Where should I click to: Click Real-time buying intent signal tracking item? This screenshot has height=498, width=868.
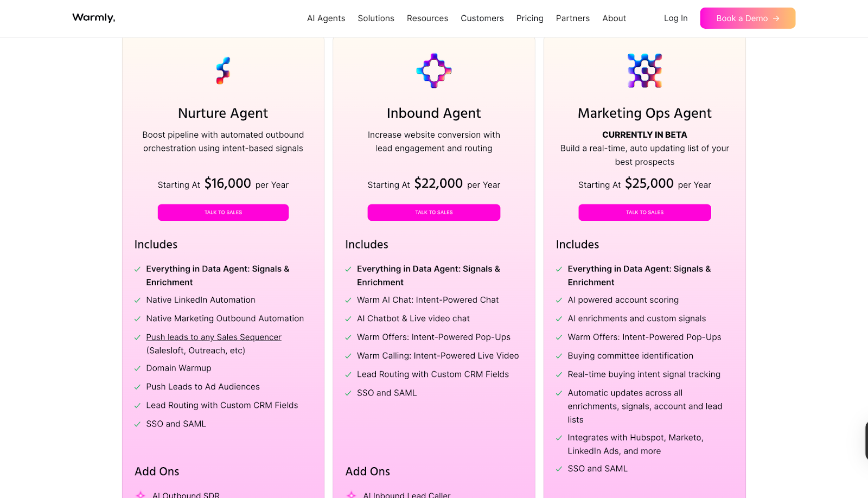[x=644, y=374]
